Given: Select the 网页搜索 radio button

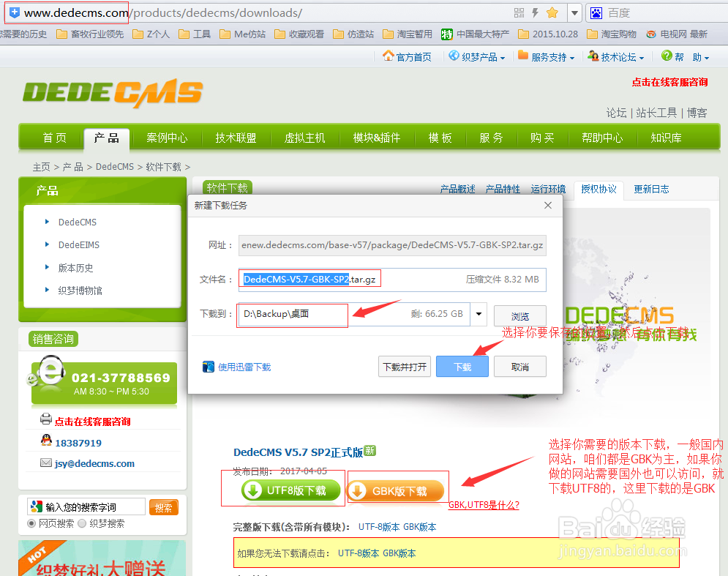Looking at the screenshot, I should coord(31,523).
